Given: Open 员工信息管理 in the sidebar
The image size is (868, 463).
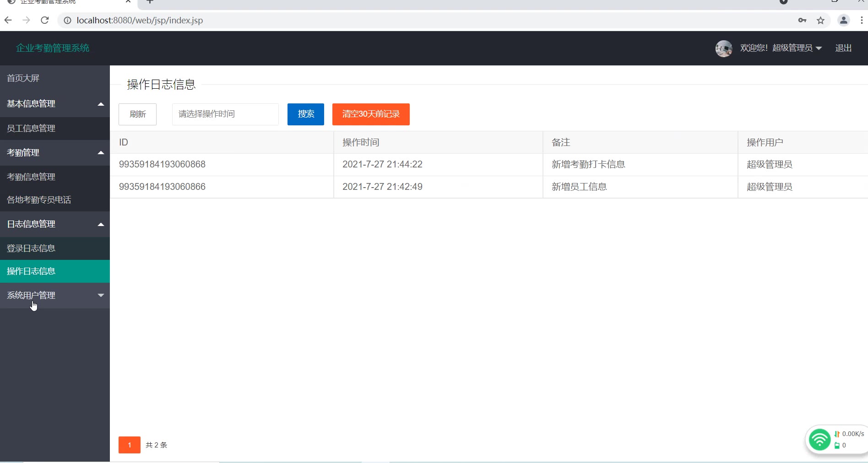Looking at the screenshot, I should (55, 129).
